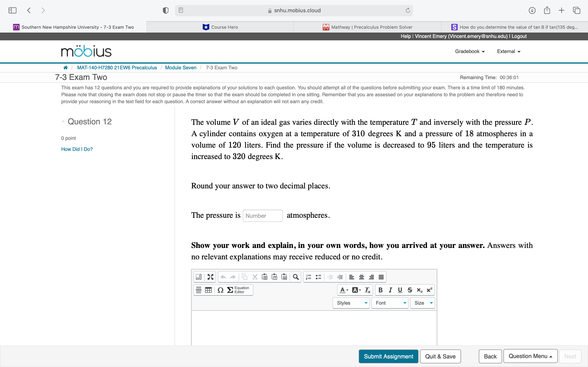Open the Styles dropdown
This screenshot has width=588, height=367.
[x=351, y=303]
